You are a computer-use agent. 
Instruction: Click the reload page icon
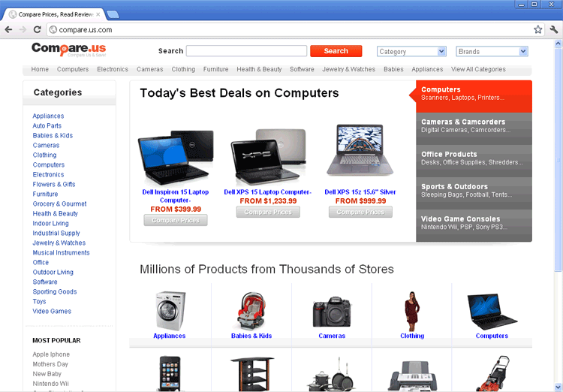click(x=38, y=29)
